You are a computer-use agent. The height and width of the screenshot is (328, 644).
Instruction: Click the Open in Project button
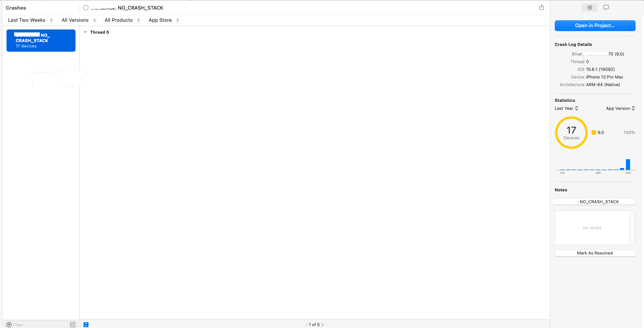(x=595, y=26)
